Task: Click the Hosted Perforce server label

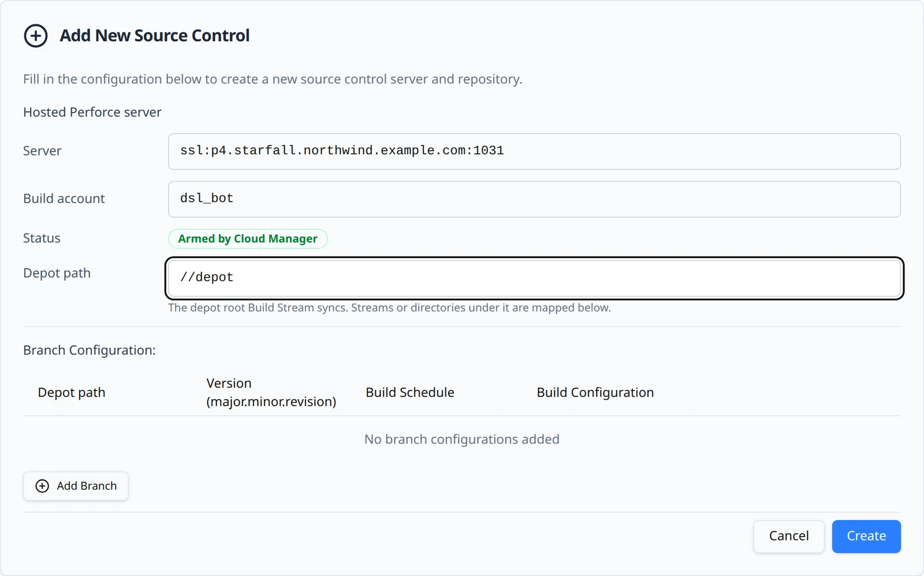Action: pyautogui.click(x=92, y=112)
